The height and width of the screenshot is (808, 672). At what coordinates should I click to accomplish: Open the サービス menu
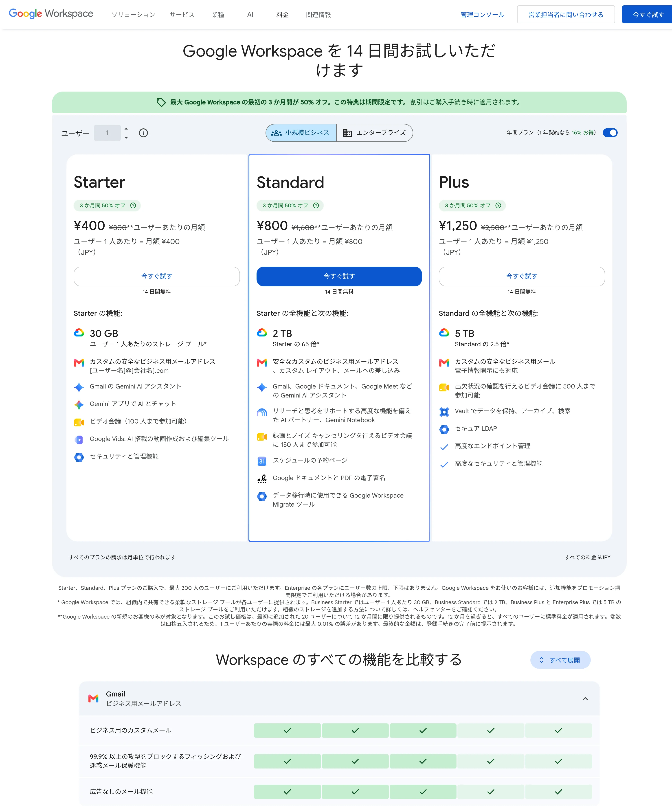tap(182, 15)
